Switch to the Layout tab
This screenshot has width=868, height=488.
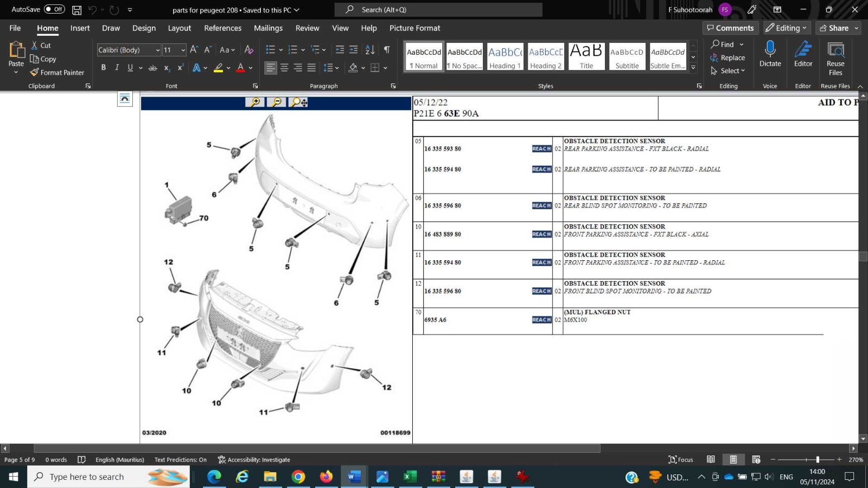click(x=180, y=28)
